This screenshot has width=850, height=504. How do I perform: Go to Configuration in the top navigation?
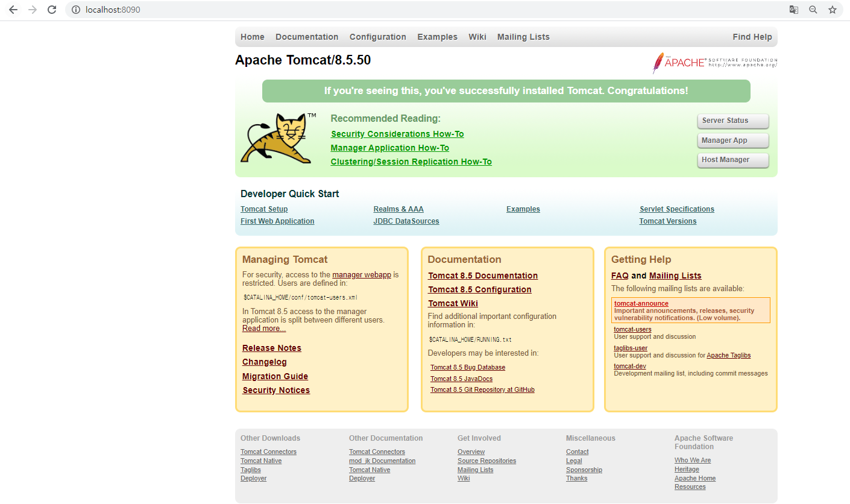pos(378,37)
